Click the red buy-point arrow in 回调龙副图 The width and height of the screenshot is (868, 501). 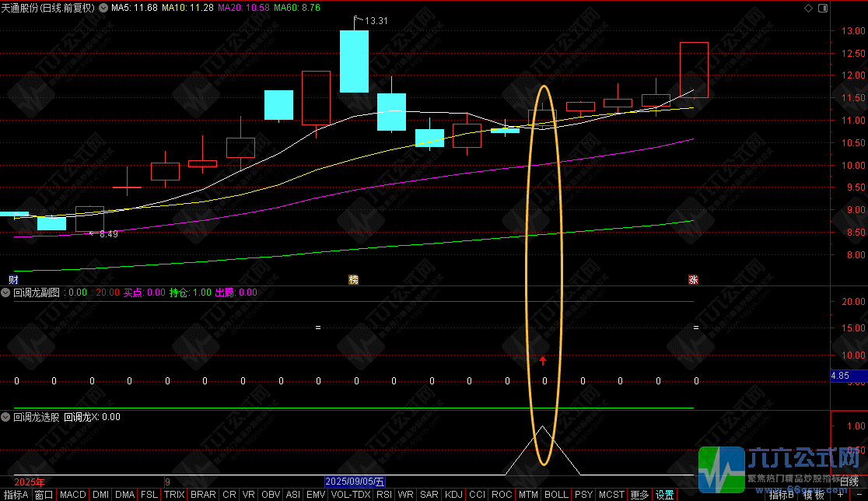[x=543, y=361]
